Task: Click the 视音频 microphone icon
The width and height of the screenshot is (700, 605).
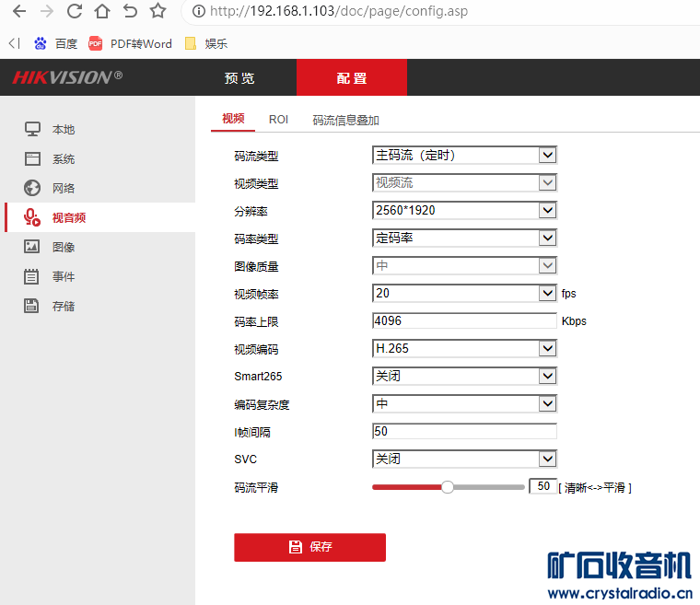Action: point(32,217)
